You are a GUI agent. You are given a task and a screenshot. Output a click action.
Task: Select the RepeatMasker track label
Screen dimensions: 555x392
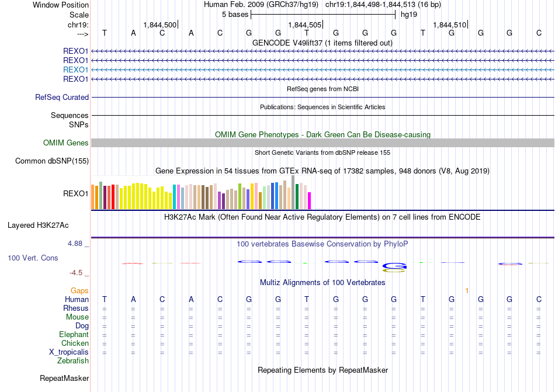pyautogui.click(x=64, y=379)
